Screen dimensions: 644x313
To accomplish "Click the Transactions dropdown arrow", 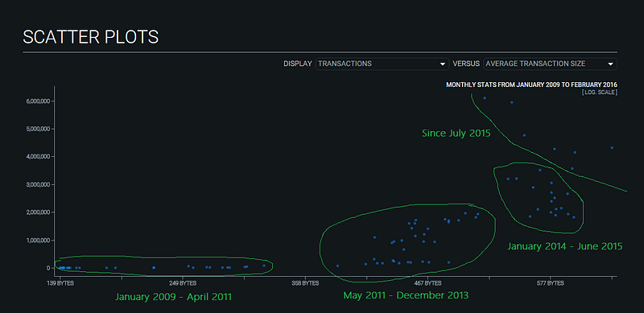I will coord(442,64).
